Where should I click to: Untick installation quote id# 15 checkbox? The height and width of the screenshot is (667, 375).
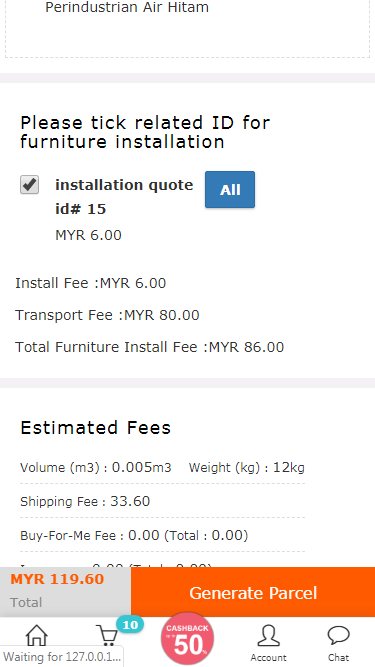(29, 185)
